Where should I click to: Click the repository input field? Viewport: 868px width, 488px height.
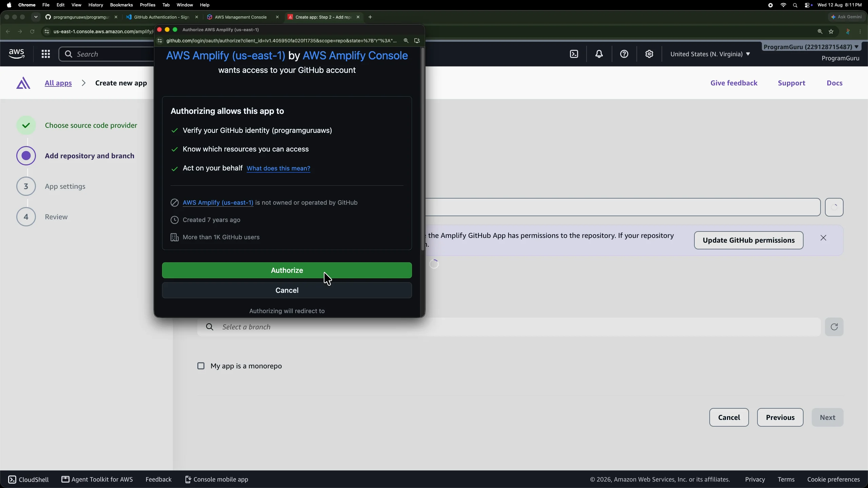[622, 207]
